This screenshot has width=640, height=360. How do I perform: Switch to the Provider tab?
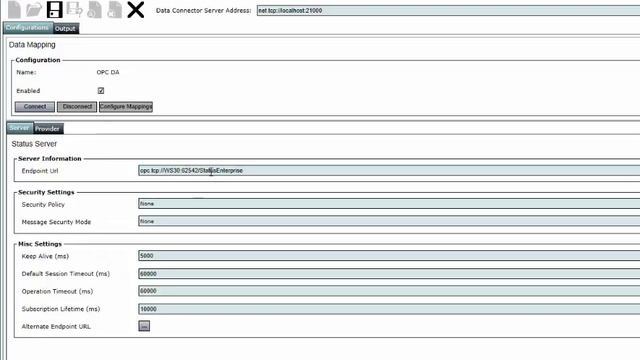tap(47, 129)
